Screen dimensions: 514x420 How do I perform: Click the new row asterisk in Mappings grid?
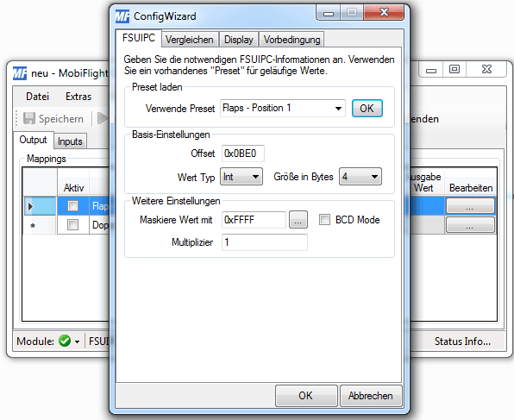[33, 225]
